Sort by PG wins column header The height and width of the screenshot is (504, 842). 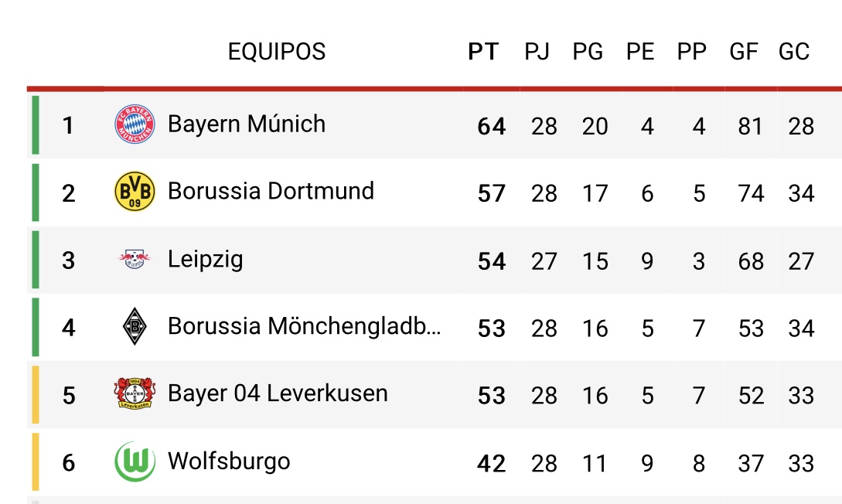(x=588, y=52)
